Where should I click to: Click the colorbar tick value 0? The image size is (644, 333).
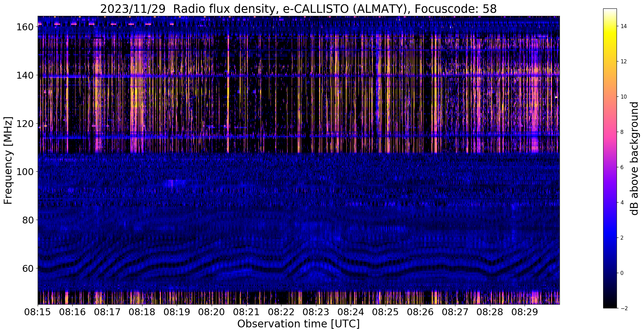coord(622,273)
